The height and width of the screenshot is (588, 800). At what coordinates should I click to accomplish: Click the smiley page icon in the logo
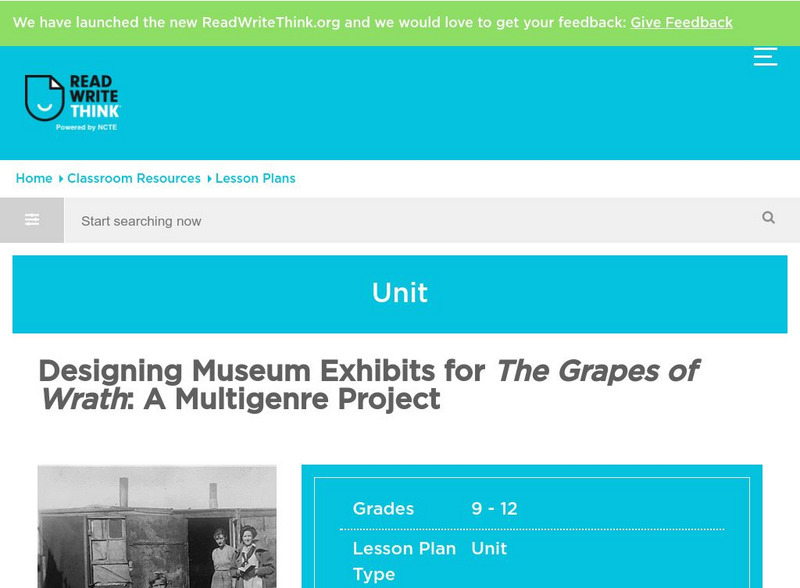(44, 98)
